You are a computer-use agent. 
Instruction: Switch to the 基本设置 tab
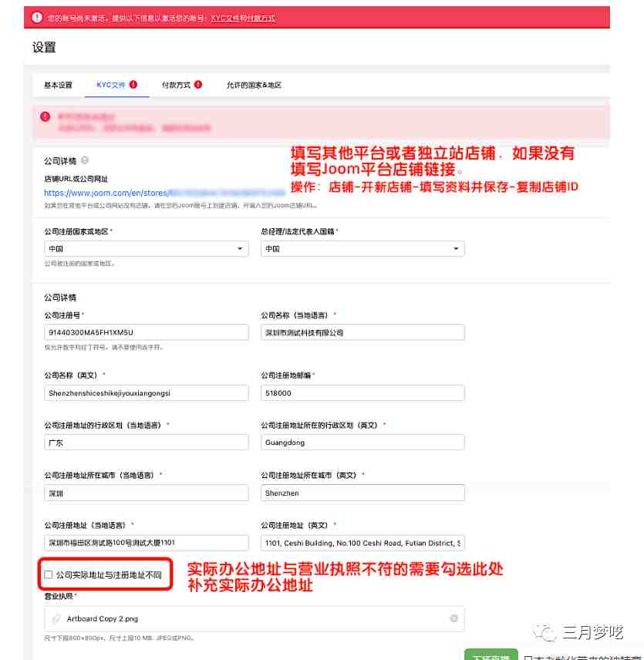[58, 85]
